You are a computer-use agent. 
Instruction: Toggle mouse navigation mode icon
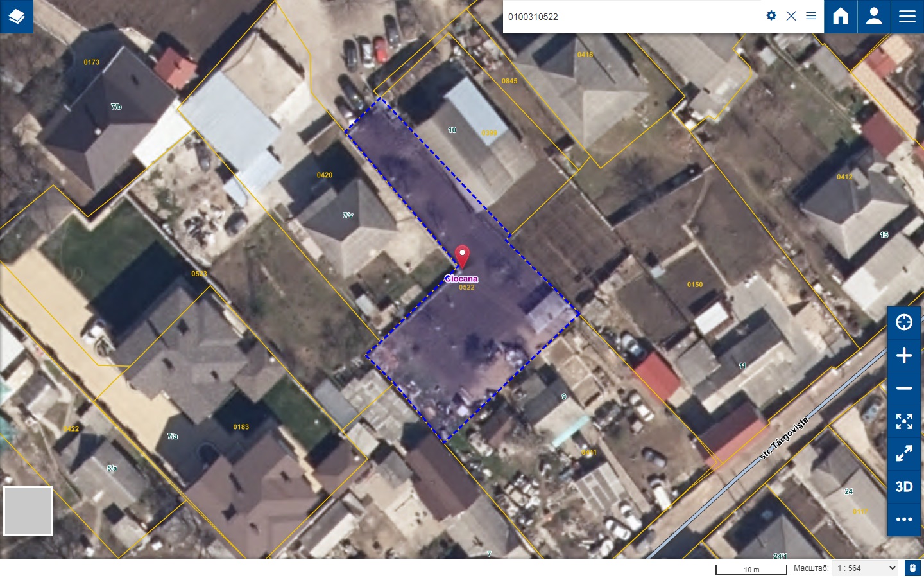coord(912,568)
